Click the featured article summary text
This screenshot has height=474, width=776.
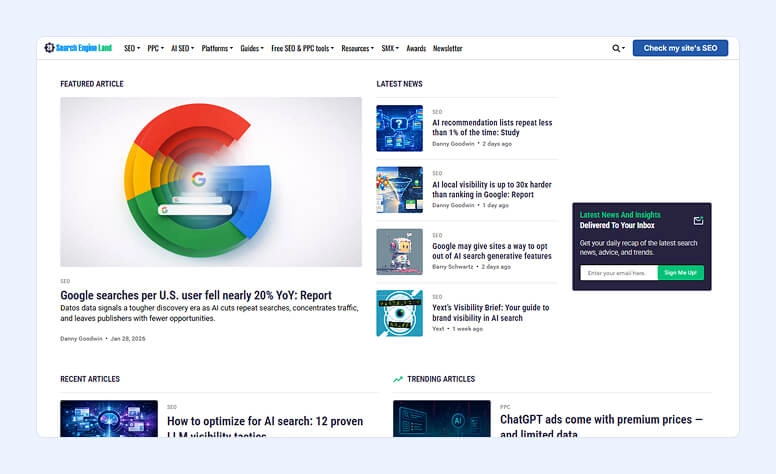click(209, 313)
